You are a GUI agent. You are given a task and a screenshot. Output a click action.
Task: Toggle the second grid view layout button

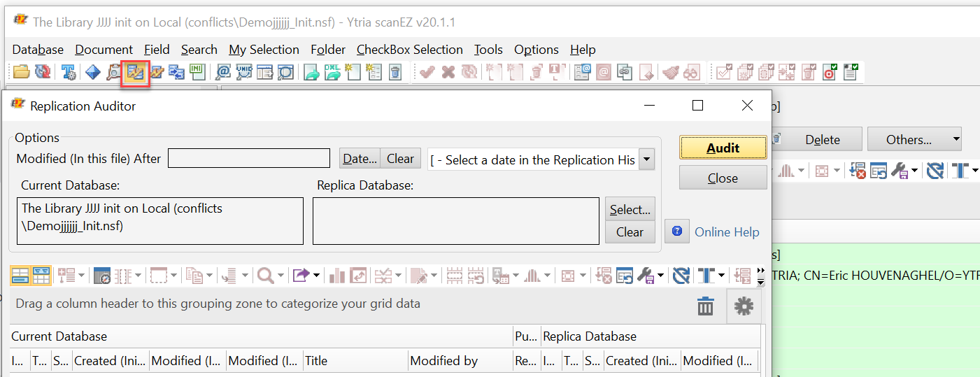pyautogui.click(x=41, y=276)
